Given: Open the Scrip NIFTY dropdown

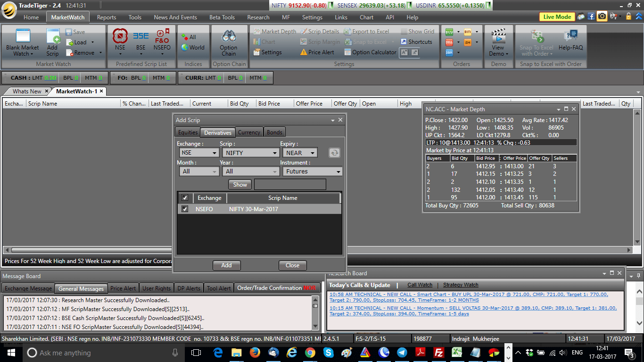Looking at the screenshot, I should pyautogui.click(x=251, y=153).
